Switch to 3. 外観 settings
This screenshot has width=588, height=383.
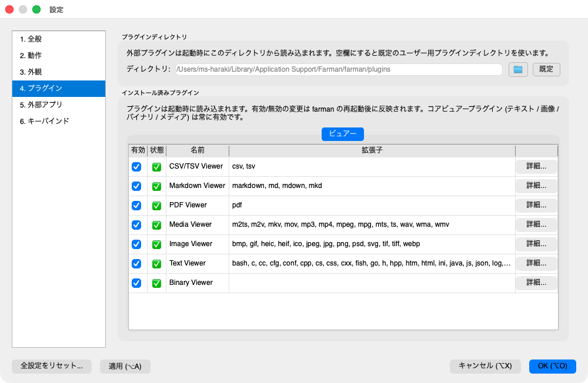click(59, 72)
